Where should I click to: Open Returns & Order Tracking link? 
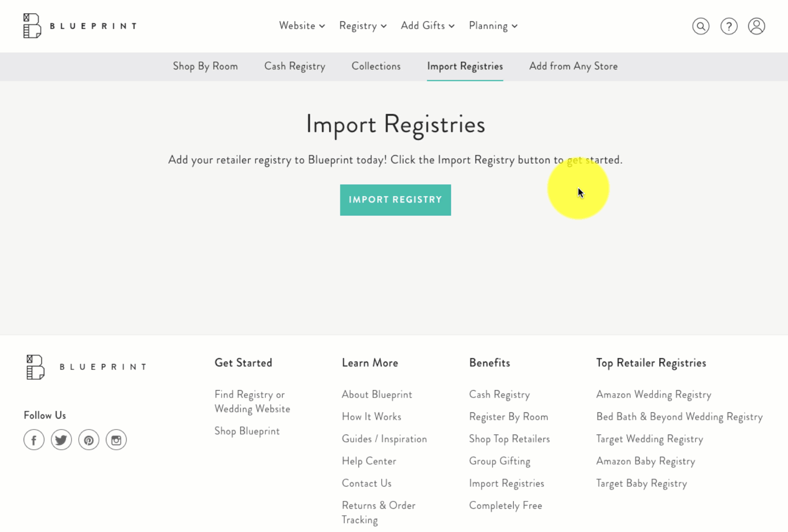pyautogui.click(x=379, y=512)
